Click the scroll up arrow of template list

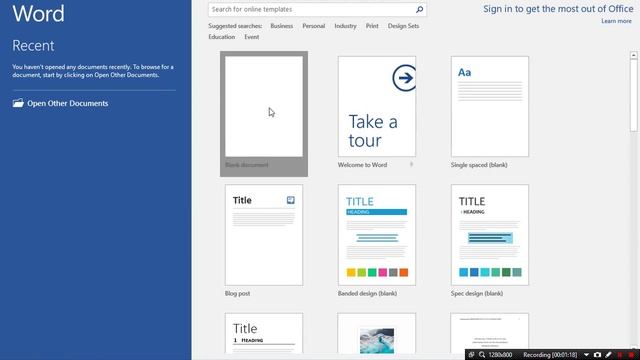coord(633,55)
